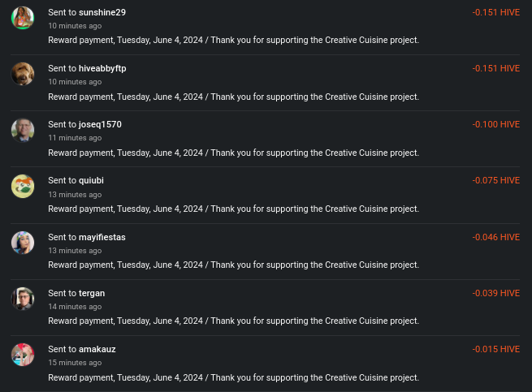Click the -0.075 HIVE amount
This screenshot has height=392, width=532.
click(495, 180)
